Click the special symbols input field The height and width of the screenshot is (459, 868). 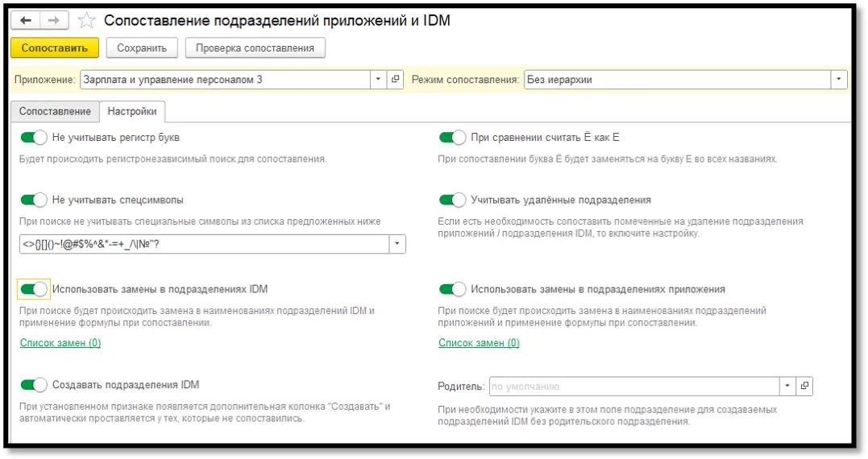pyautogui.click(x=204, y=244)
